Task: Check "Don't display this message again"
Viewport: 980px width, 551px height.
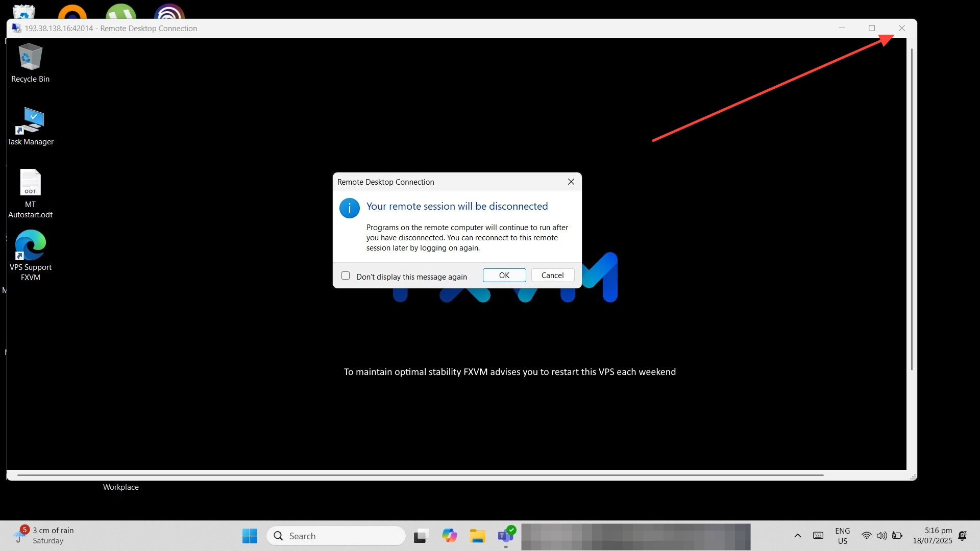Action: tap(346, 275)
